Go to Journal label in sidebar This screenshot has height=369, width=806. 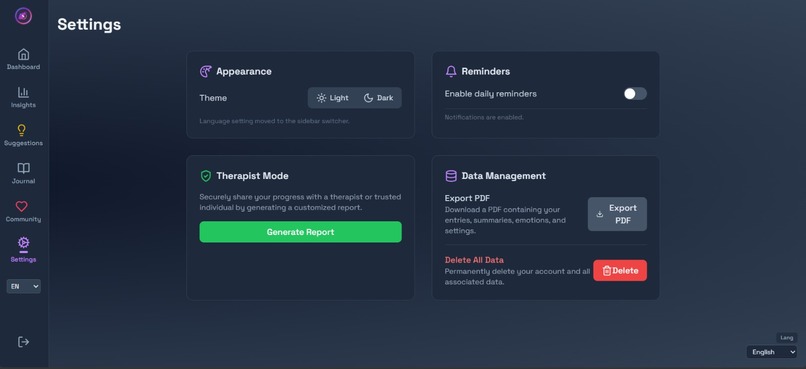click(24, 181)
